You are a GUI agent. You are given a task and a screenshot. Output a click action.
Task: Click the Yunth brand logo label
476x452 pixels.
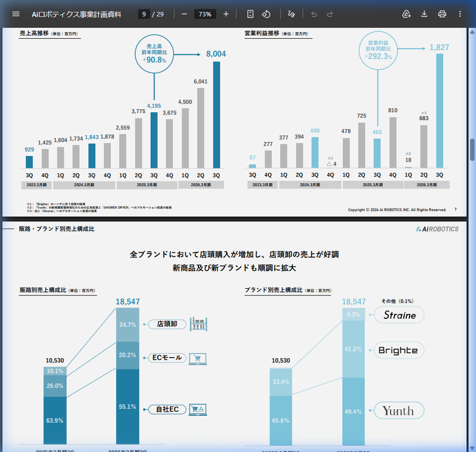click(x=399, y=411)
